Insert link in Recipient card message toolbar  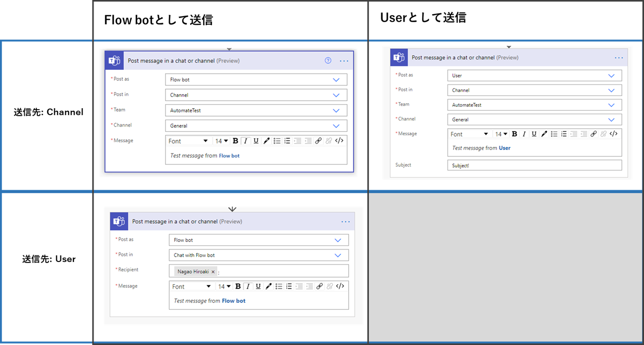[x=319, y=286]
